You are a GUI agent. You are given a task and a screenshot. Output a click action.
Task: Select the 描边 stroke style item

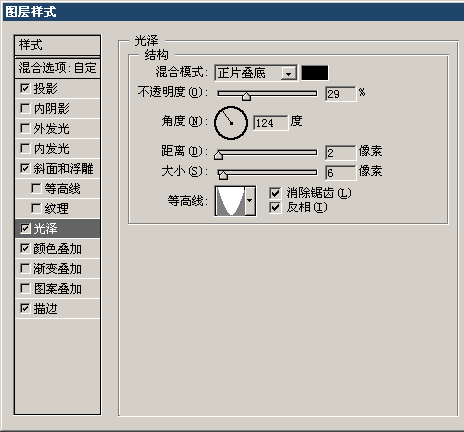(x=57, y=308)
